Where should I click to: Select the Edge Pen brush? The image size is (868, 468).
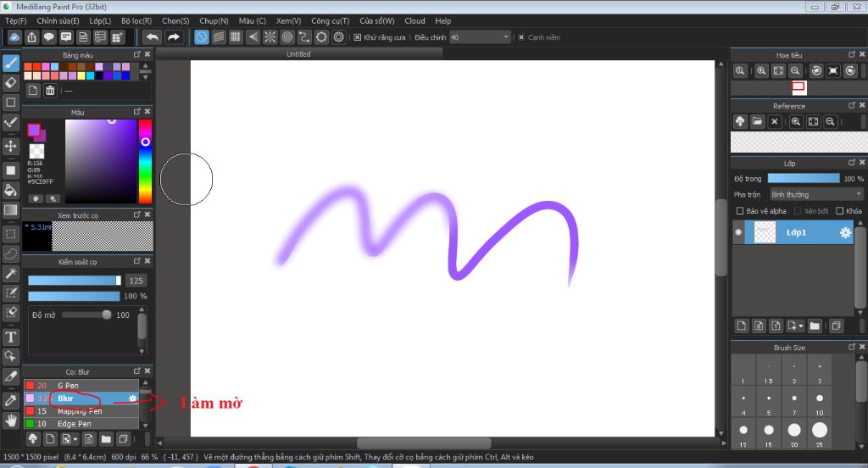click(x=81, y=424)
